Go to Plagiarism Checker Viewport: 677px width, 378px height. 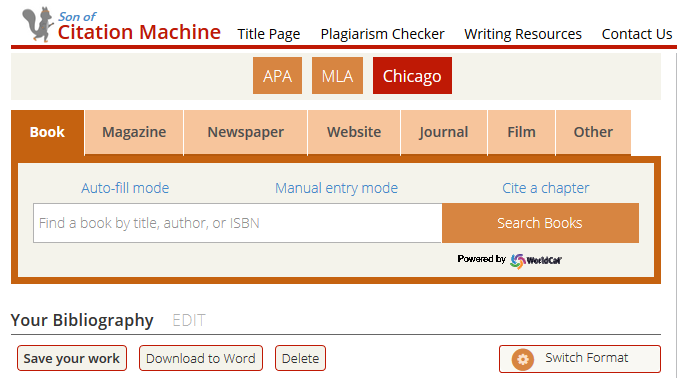click(x=382, y=34)
